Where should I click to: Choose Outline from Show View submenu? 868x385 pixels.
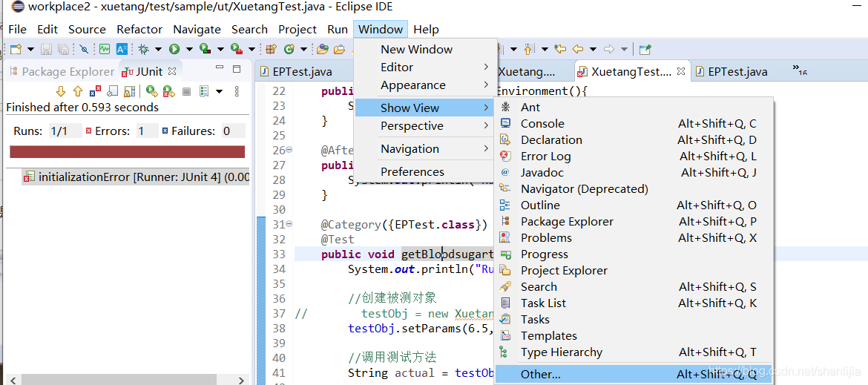[633, 205]
